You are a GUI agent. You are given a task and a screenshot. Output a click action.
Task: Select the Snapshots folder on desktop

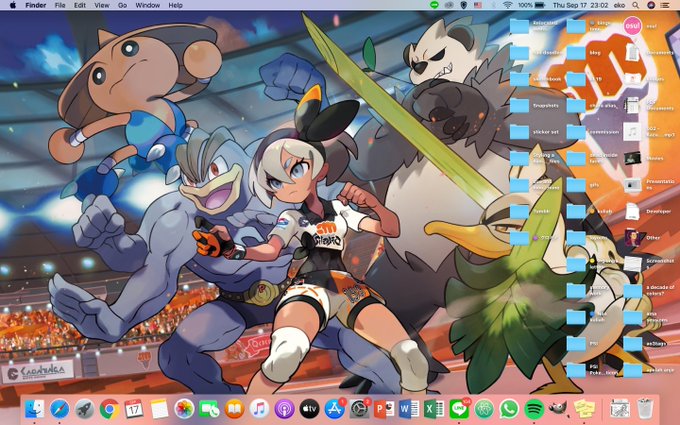[519, 105]
